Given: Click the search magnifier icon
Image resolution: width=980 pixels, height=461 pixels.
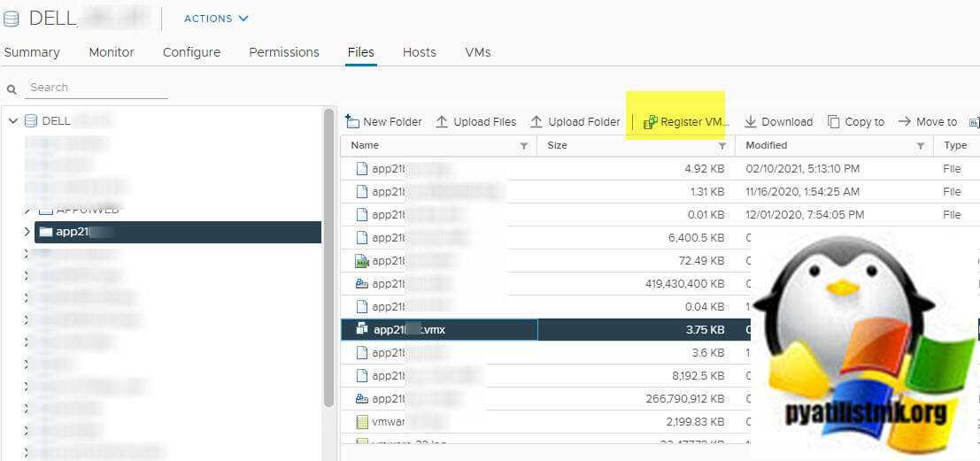Looking at the screenshot, I should tap(12, 88).
